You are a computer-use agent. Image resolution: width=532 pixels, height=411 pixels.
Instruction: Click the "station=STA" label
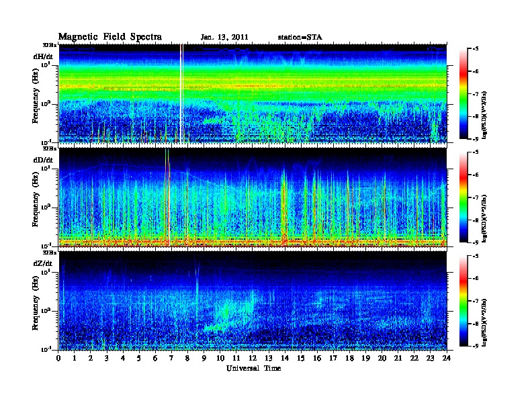coord(300,38)
